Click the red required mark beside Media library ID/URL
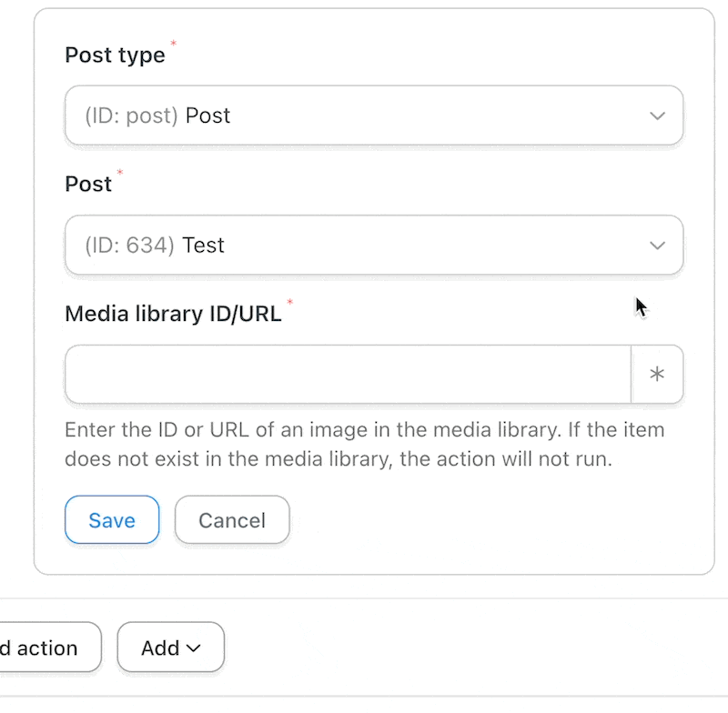 tap(289, 302)
